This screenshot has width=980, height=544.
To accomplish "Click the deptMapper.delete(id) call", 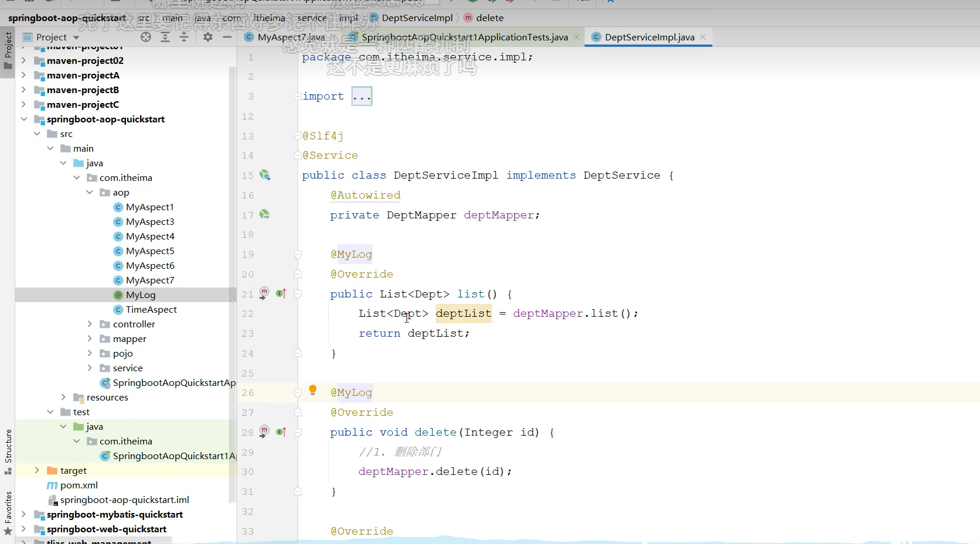I will tap(435, 471).
